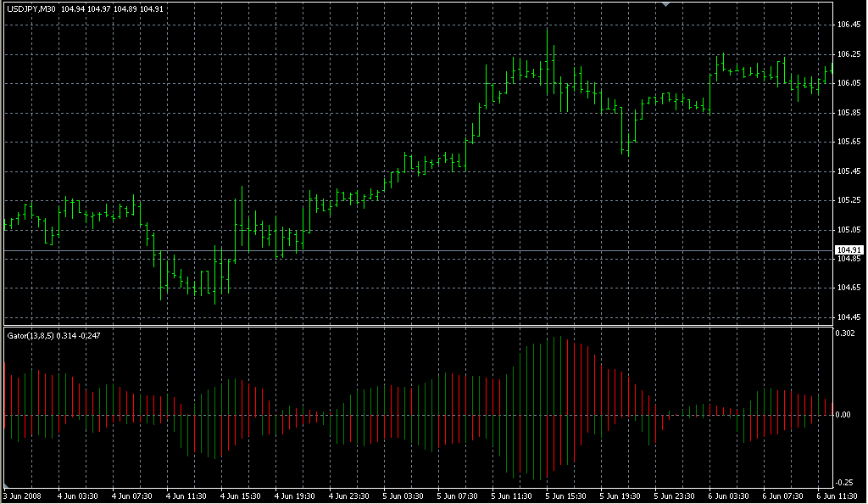
Task: Click the 6 Jun 11:30 time label
Action: [837, 496]
